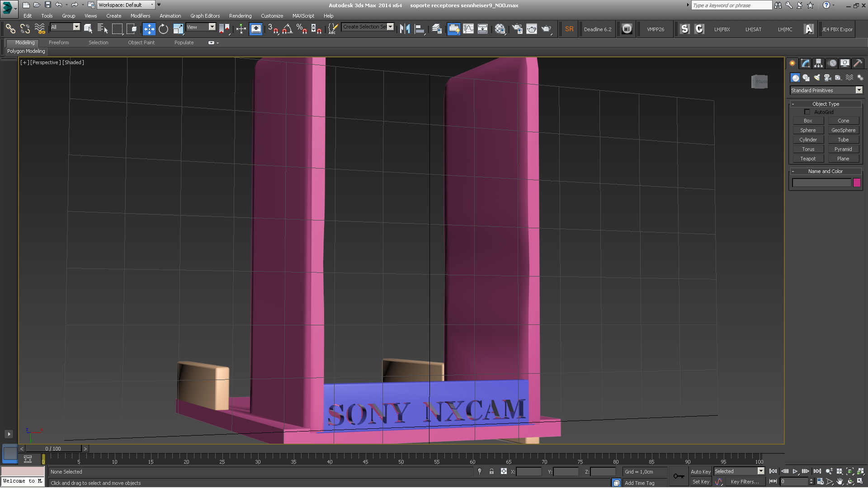868x488 pixels.
Task: Open Curve Editor from toolbar
Action: point(468,29)
